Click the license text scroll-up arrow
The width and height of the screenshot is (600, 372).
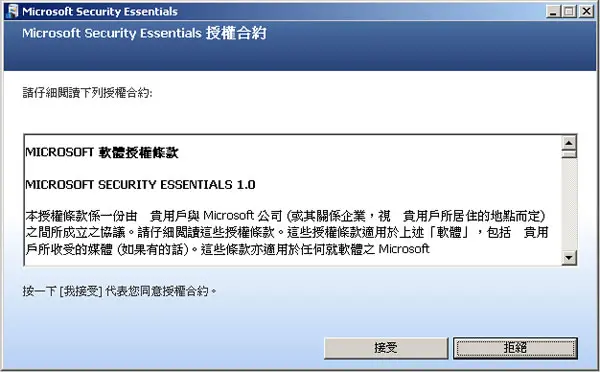tap(569, 143)
